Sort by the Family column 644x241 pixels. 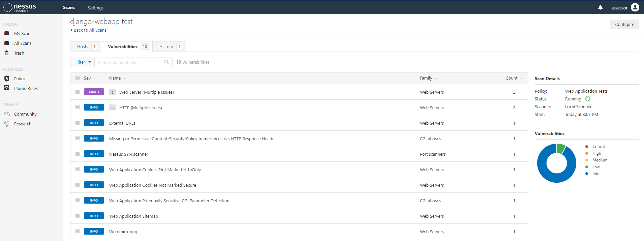click(x=428, y=78)
